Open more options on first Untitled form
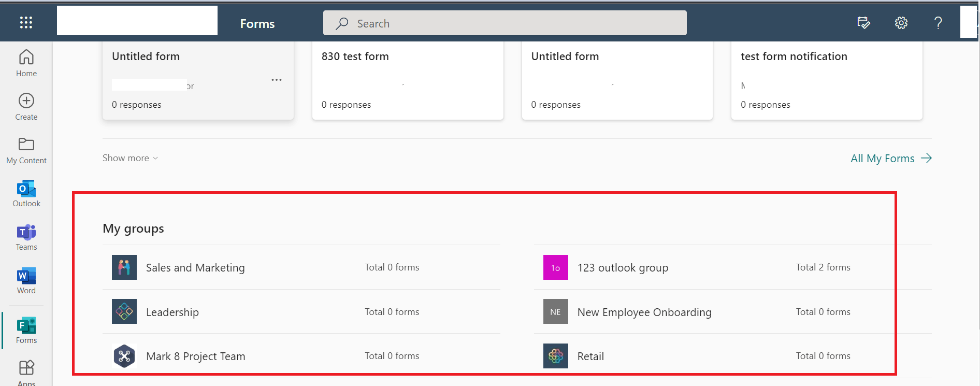Screen dimensions: 980x386 pos(277,80)
